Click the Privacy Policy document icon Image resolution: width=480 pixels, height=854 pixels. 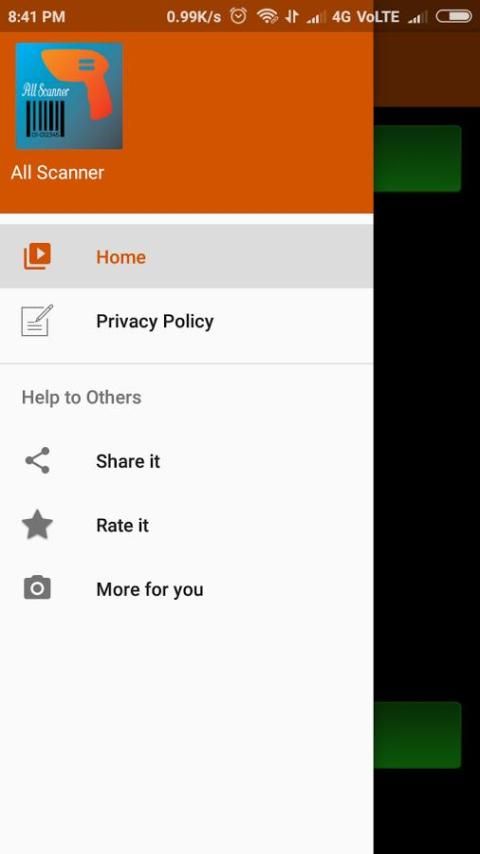[x=37, y=320]
